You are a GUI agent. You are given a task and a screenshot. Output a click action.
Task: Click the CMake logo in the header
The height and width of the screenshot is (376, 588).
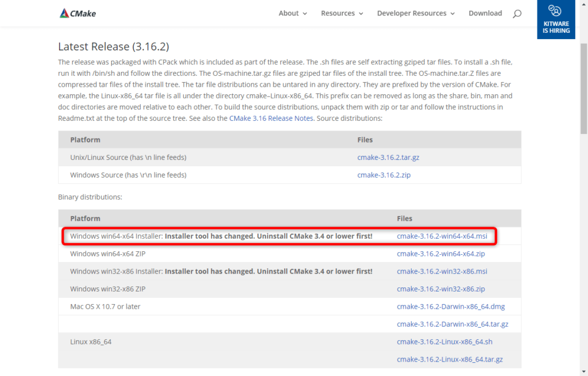tap(78, 13)
